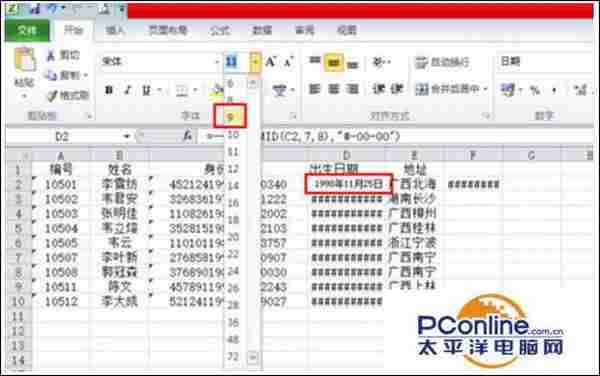Click the font size list scroll-down arrow
This screenshot has width=600, height=376.
(x=253, y=357)
